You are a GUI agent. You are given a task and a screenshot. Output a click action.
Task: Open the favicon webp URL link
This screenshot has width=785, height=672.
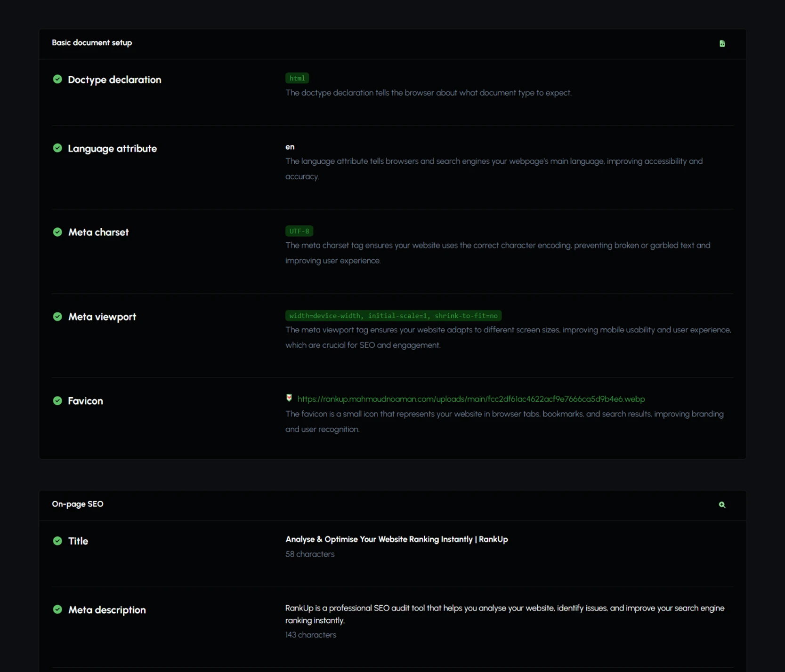coord(471,399)
